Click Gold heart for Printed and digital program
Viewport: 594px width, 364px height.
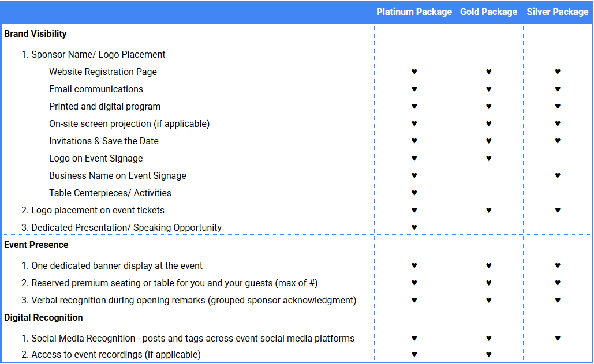489,106
